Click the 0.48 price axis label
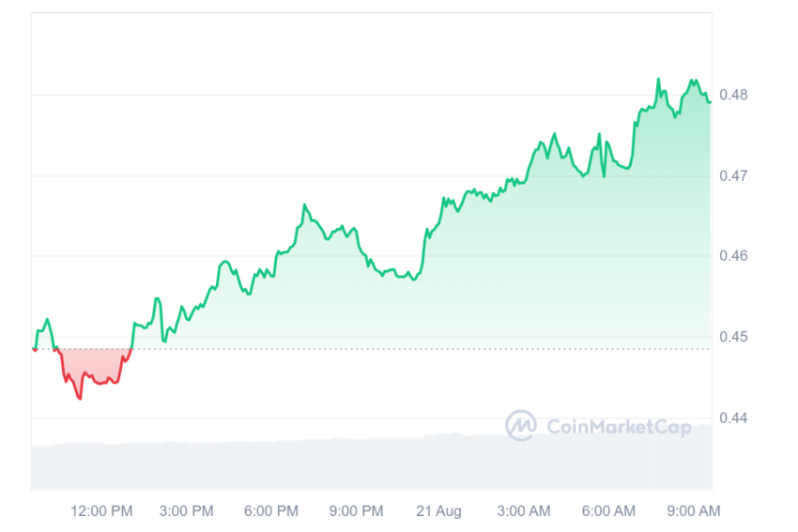This screenshot has height=532, width=798. 733,95
